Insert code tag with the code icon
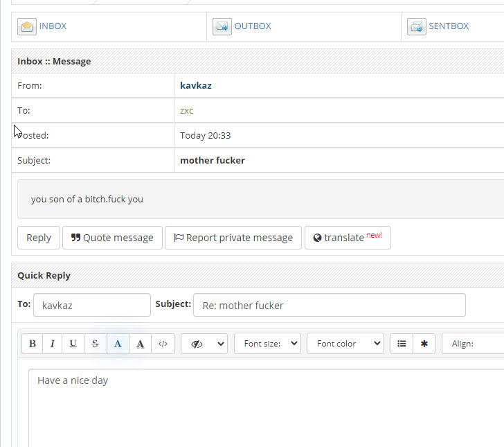 tap(163, 344)
